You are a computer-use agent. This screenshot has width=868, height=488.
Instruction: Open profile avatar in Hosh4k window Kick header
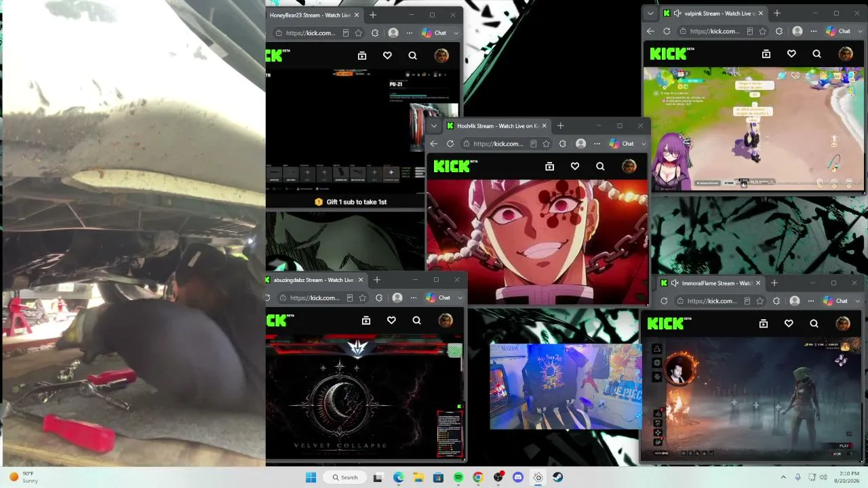[x=629, y=166]
